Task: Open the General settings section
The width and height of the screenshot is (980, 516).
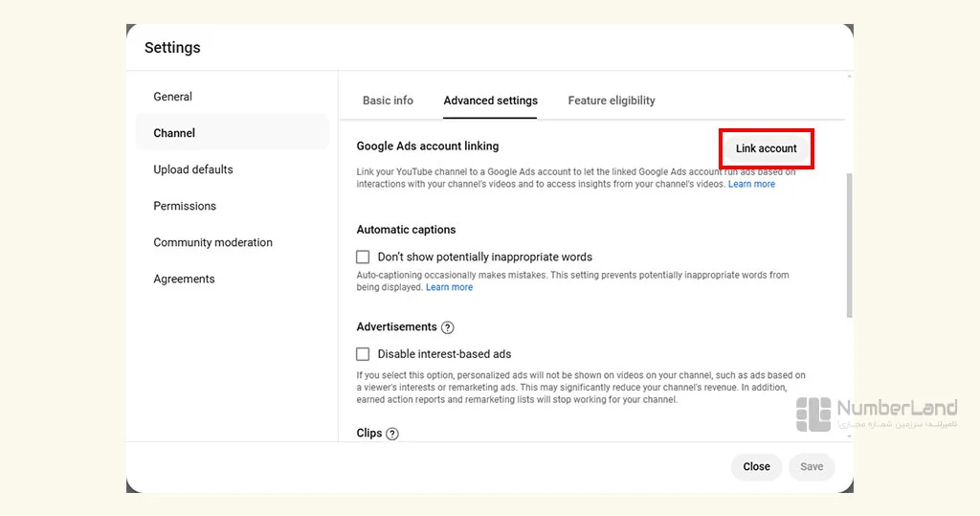Action: [172, 97]
